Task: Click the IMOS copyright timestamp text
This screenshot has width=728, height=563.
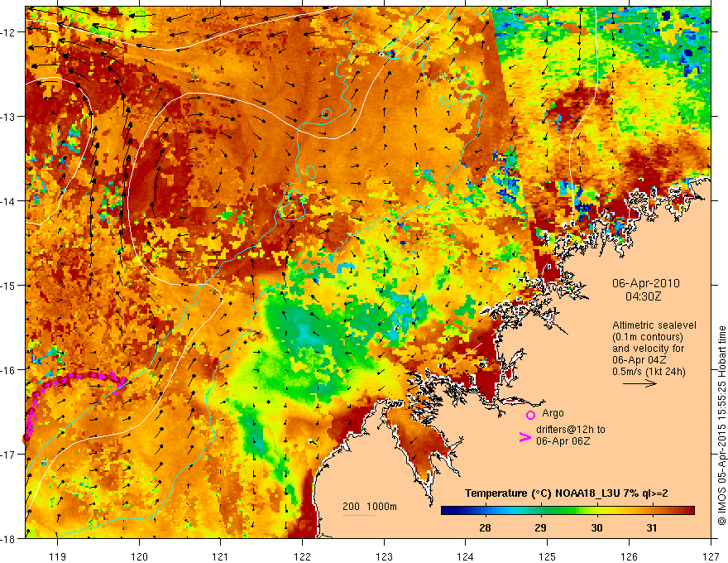Action: point(721,426)
